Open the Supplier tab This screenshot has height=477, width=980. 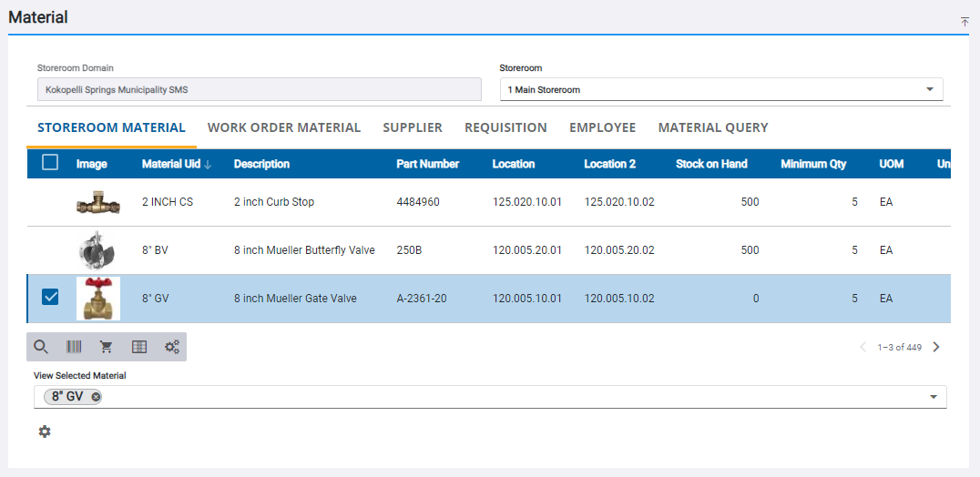tap(413, 127)
